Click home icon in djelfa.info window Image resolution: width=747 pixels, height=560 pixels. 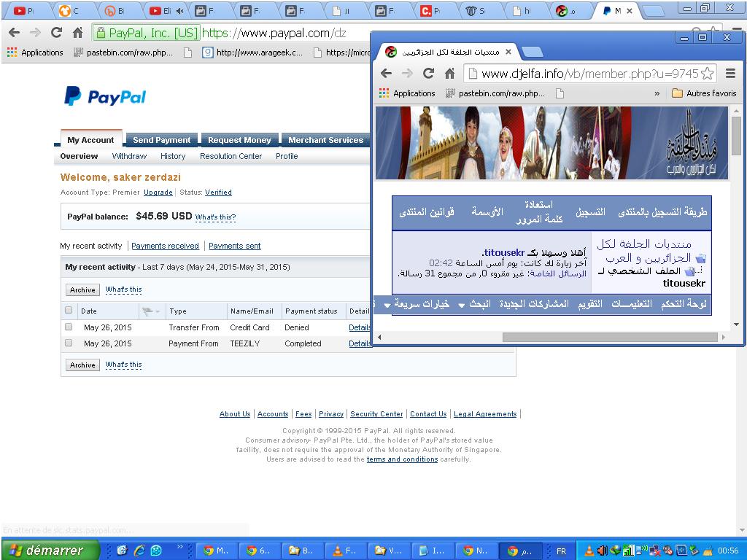(449, 74)
